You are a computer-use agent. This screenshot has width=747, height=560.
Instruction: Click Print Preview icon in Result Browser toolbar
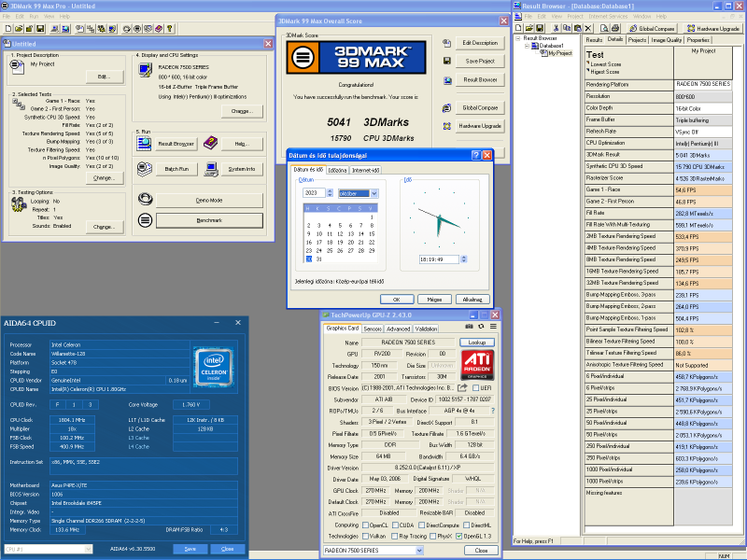pyautogui.click(x=604, y=28)
